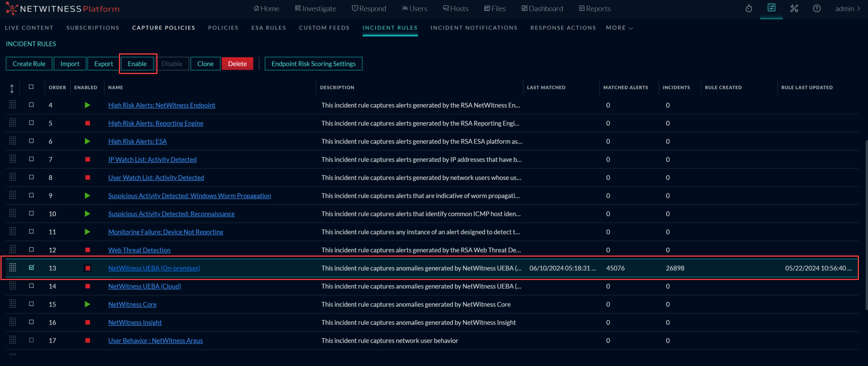Viewport: 868px width, 366px height.
Task: Switch to Incident Notifications tab
Action: [x=474, y=28]
